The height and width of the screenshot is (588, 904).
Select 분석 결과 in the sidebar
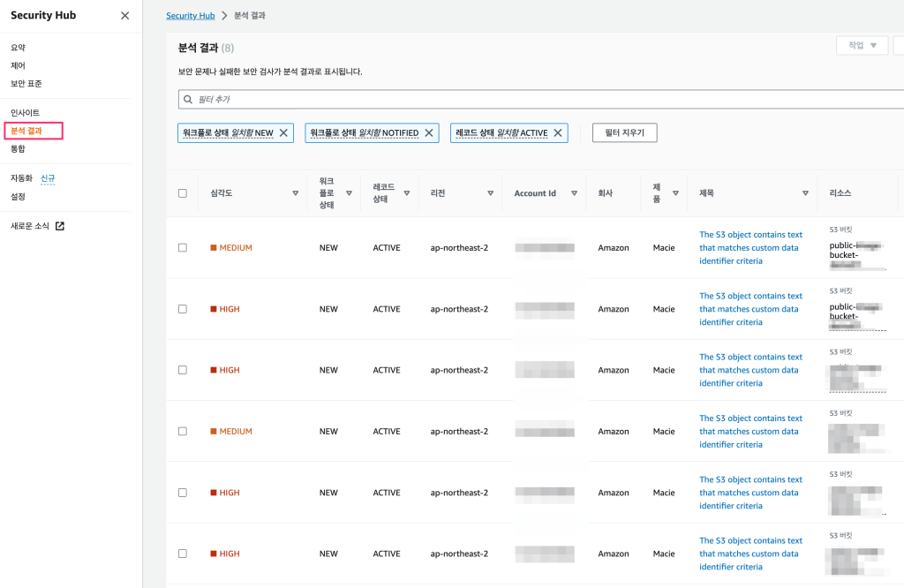click(26, 131)
